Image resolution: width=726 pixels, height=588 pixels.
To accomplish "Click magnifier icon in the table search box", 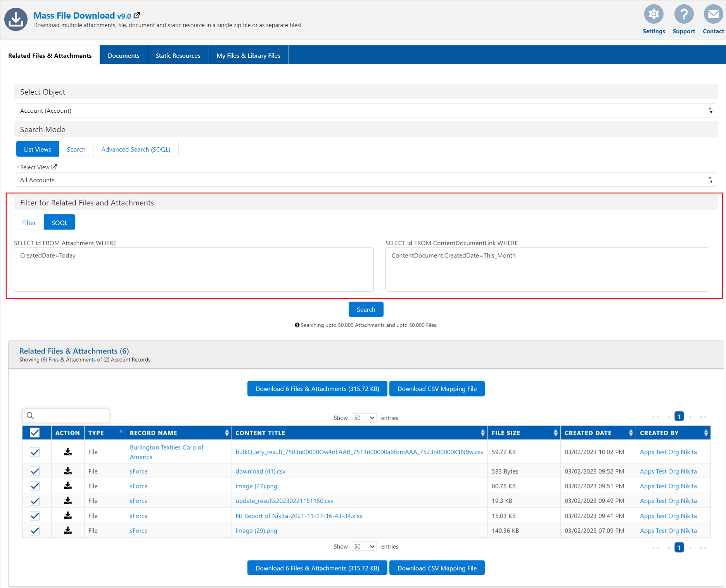I will [30, 416].
